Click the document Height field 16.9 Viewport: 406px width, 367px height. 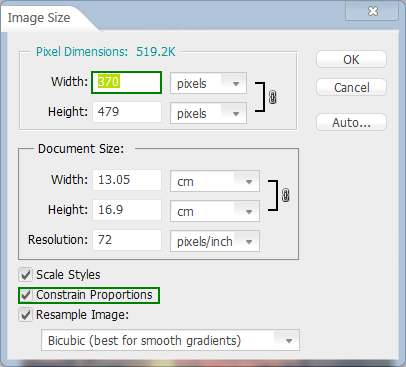(127, 210)
